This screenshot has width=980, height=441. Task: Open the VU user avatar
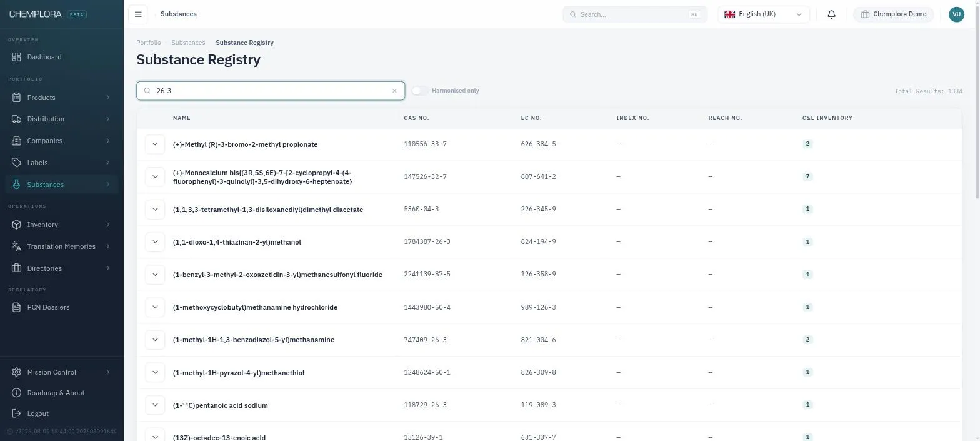point(956,14)
